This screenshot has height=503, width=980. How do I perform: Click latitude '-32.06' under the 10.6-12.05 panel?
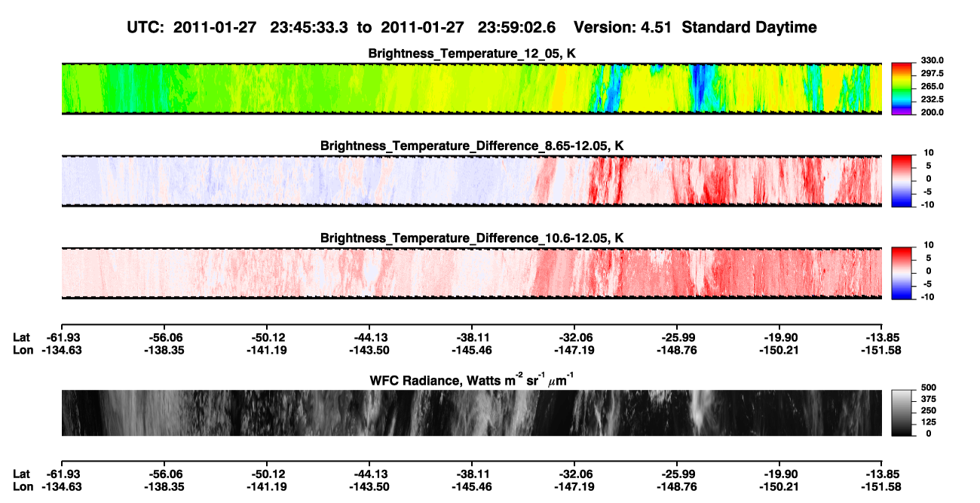(574, 338)
